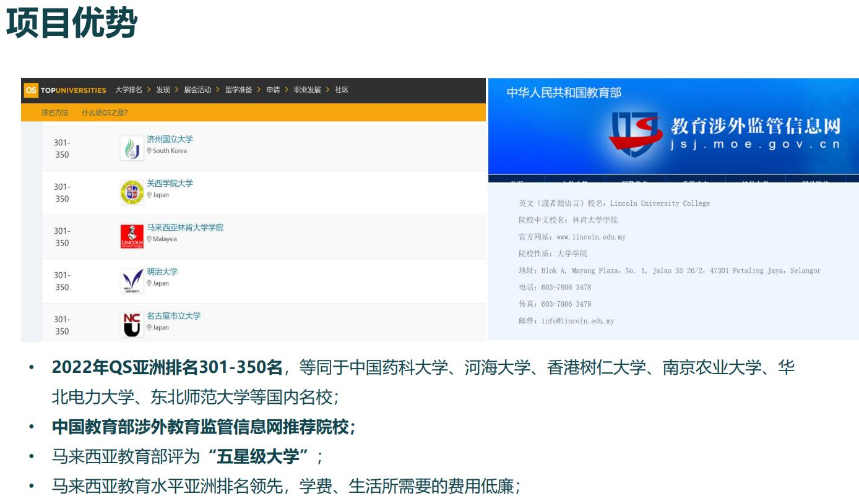Viewport: 859px width, 504px height.
Task: Click the location pin icon under 关西学院大学
Action: pos(149,195)
